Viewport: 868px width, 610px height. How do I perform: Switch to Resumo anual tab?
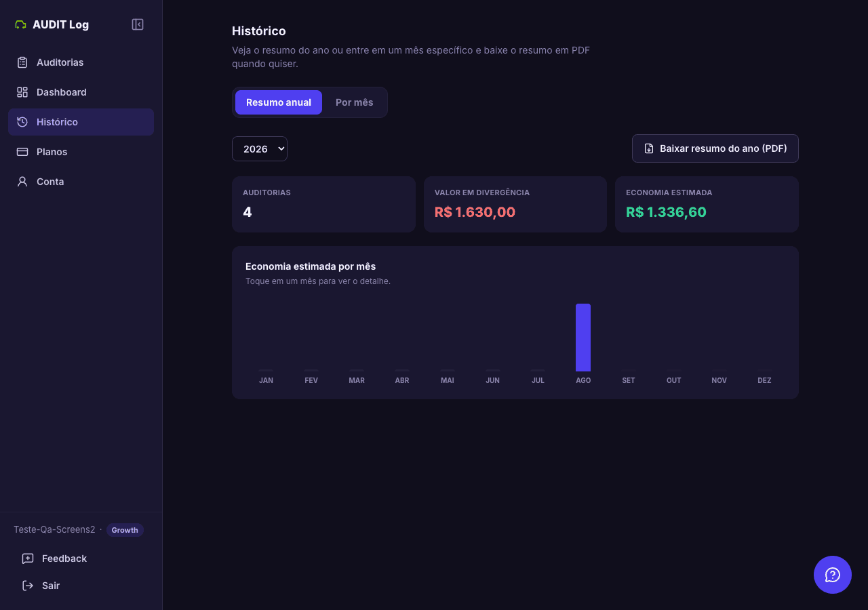coord(279,102)
